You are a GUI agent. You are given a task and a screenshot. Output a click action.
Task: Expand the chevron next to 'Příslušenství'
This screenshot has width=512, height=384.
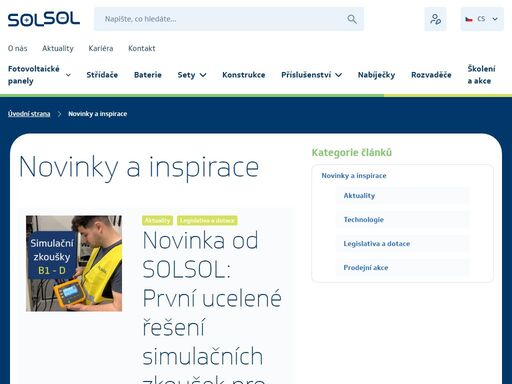pyautogui.click(x=338, y=75)
